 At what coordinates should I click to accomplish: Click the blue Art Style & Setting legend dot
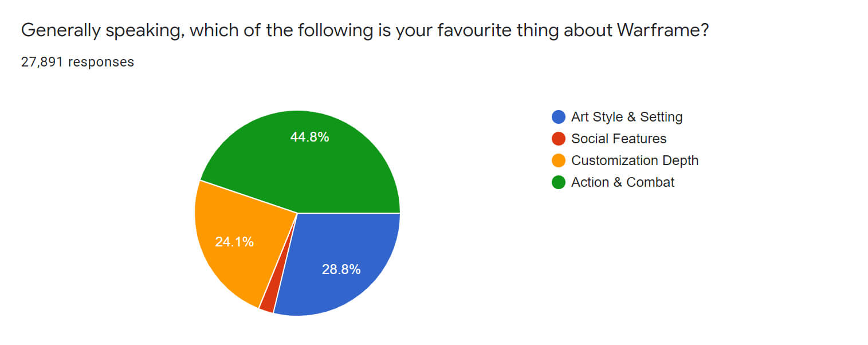pyautogui.click(x=558, y=117)
